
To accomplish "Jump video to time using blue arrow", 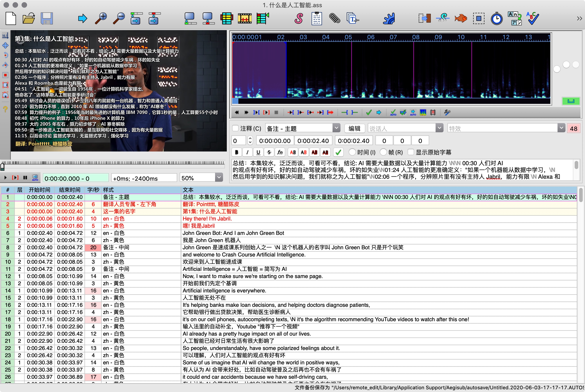I will pos(83,18).
